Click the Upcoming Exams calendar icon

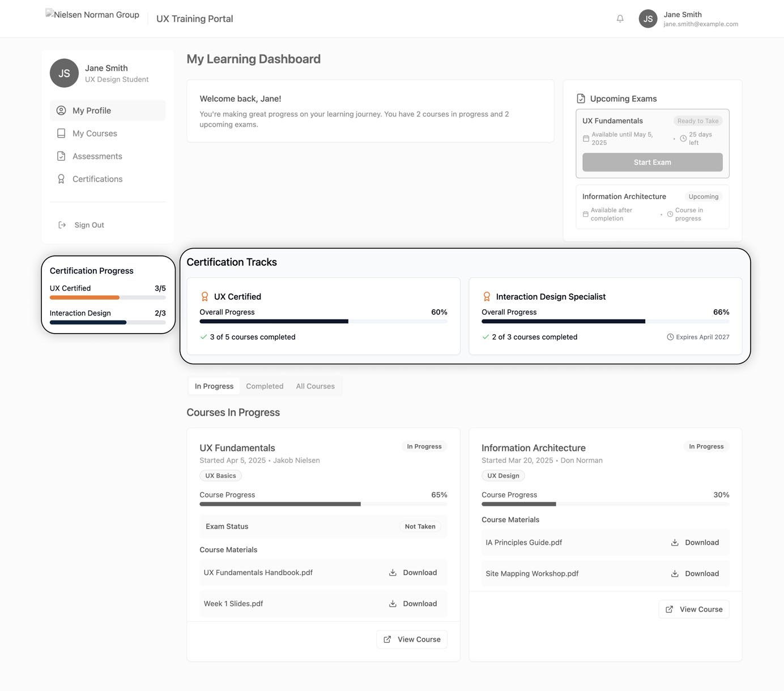(582, 98)
